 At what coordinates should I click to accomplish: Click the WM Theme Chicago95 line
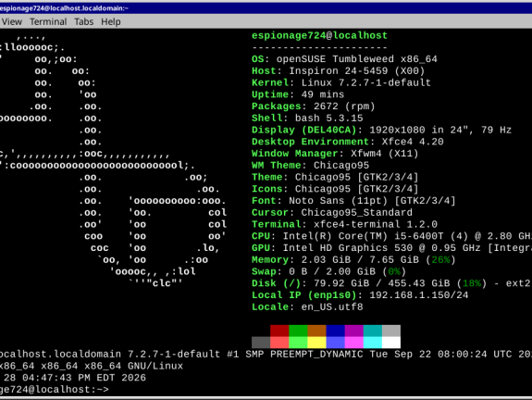[x=311, y=166]
